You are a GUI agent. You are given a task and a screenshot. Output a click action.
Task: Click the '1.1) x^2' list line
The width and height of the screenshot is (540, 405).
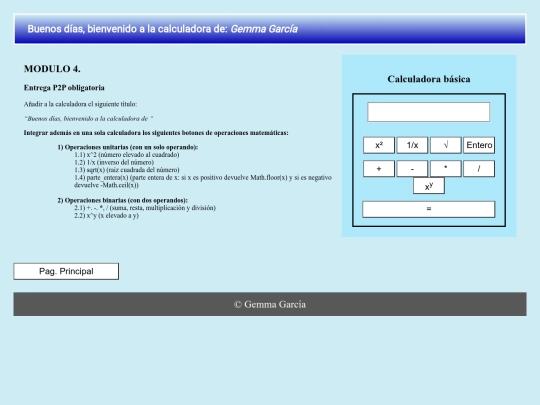127,155
